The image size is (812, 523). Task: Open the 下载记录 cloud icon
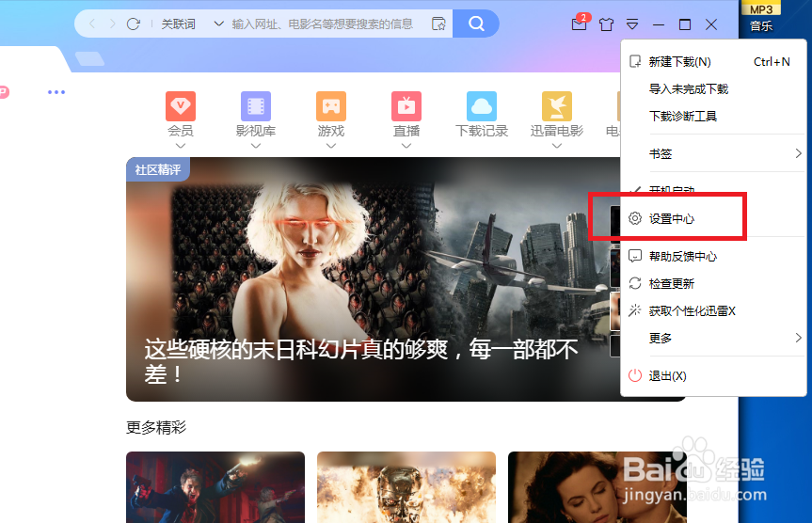(482, 106)
